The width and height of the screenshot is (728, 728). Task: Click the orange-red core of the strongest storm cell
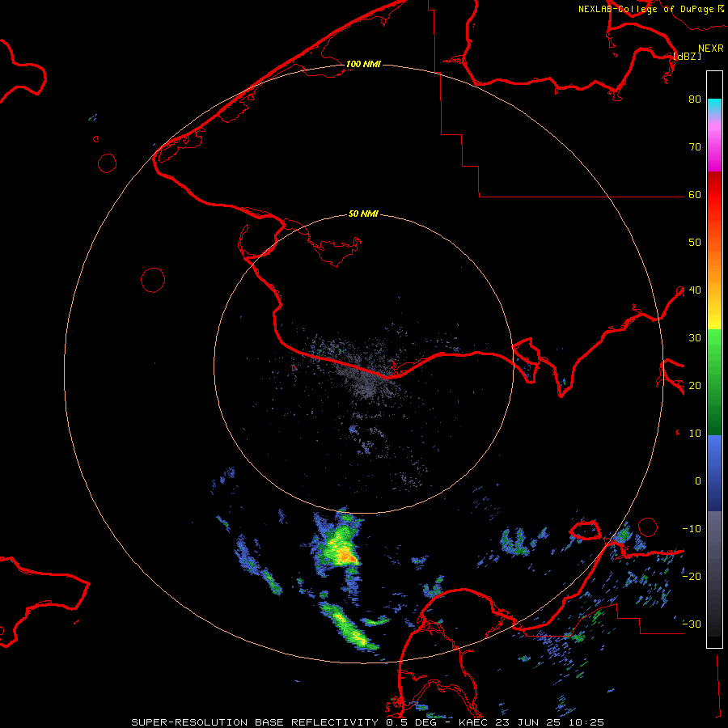(346, 554)
